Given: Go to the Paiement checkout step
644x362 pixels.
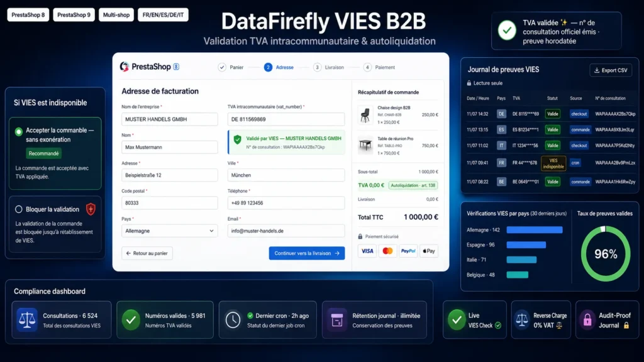Looking at the screenshot, I should pos(379,67).
